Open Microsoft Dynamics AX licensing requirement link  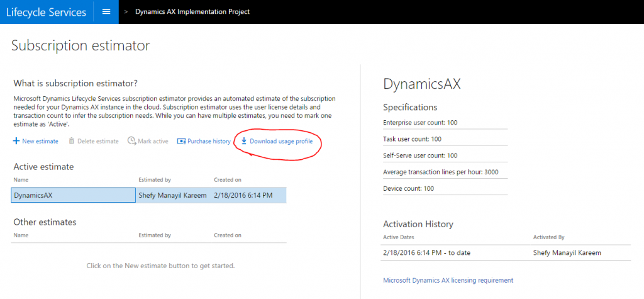pos(448,280)
